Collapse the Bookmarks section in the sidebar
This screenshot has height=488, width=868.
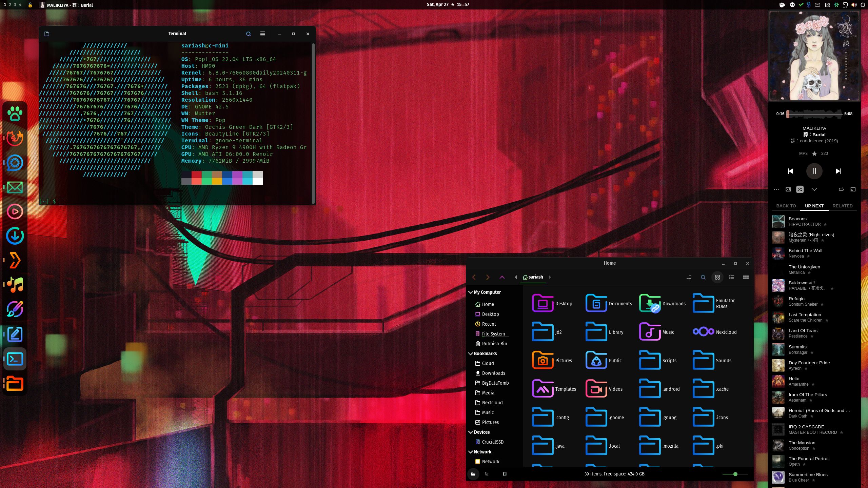coord(471,353)
